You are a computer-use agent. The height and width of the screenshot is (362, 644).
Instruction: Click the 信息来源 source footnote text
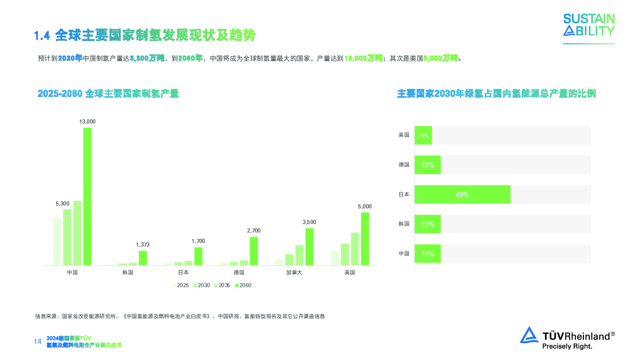180,317
